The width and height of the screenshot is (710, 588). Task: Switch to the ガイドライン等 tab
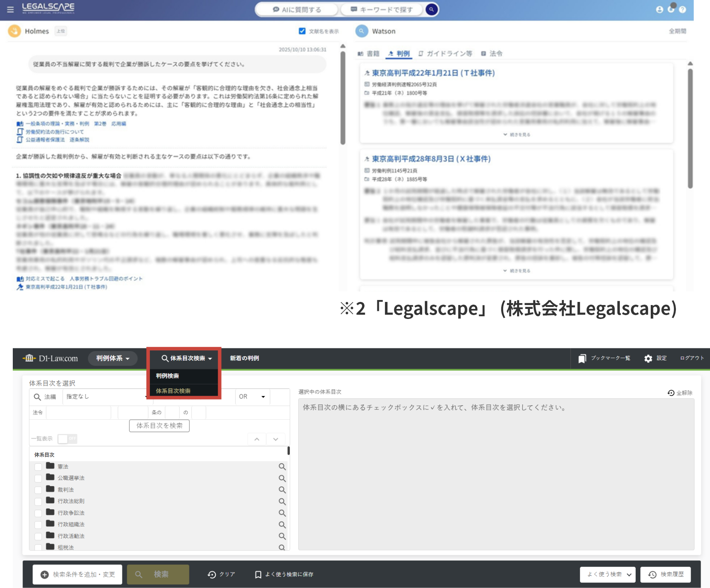445,53
